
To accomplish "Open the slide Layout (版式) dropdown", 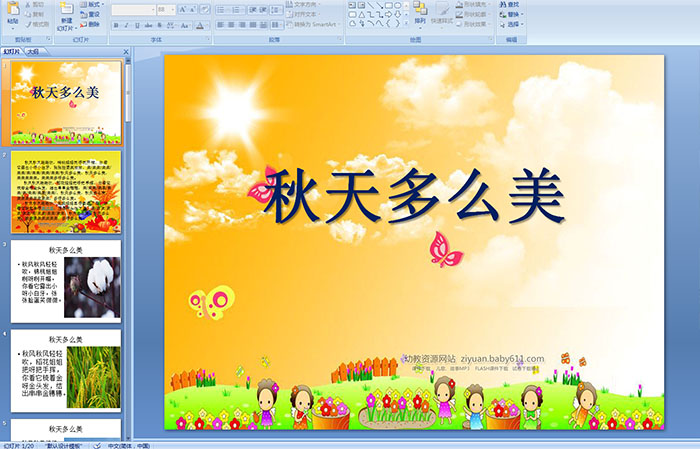I will (92, 4).
